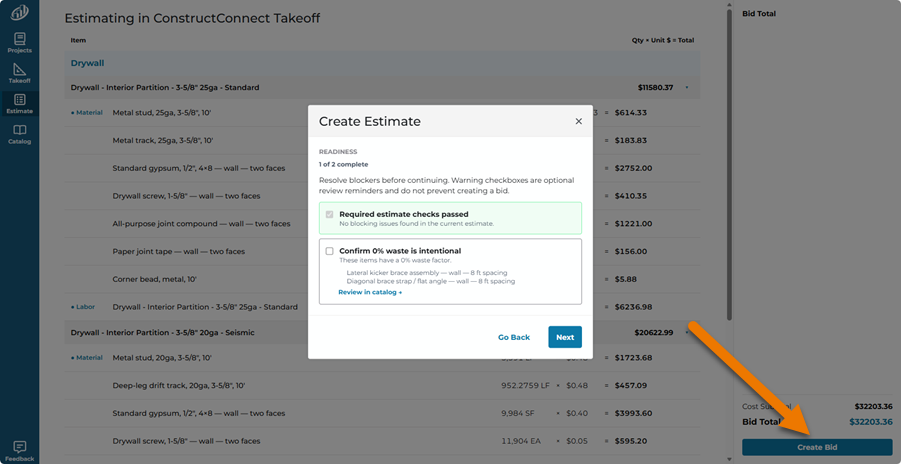Select 'Deep-leg drift track, 20ga' row
The width and height of the screenshot is (901, 464).
click(x=382, y=385)
